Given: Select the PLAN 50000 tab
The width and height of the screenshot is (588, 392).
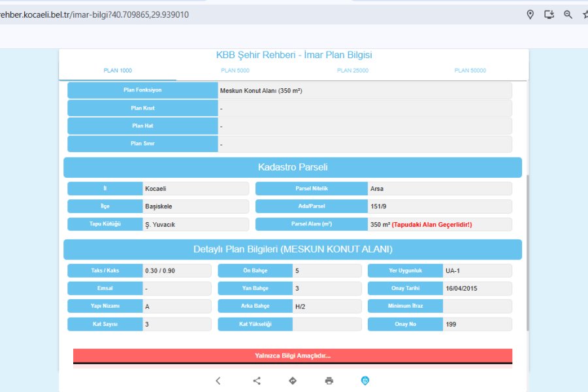Looking at the screenshot, I should [x=470, y=71].
